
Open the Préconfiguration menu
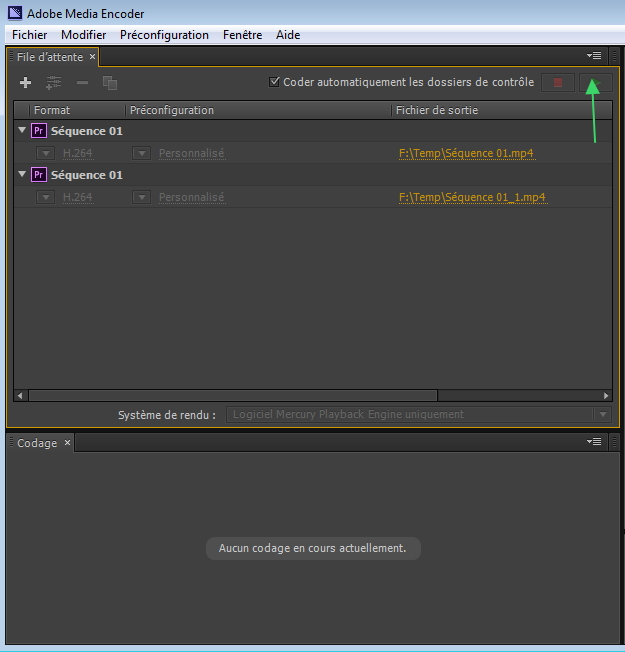(164, 35)
